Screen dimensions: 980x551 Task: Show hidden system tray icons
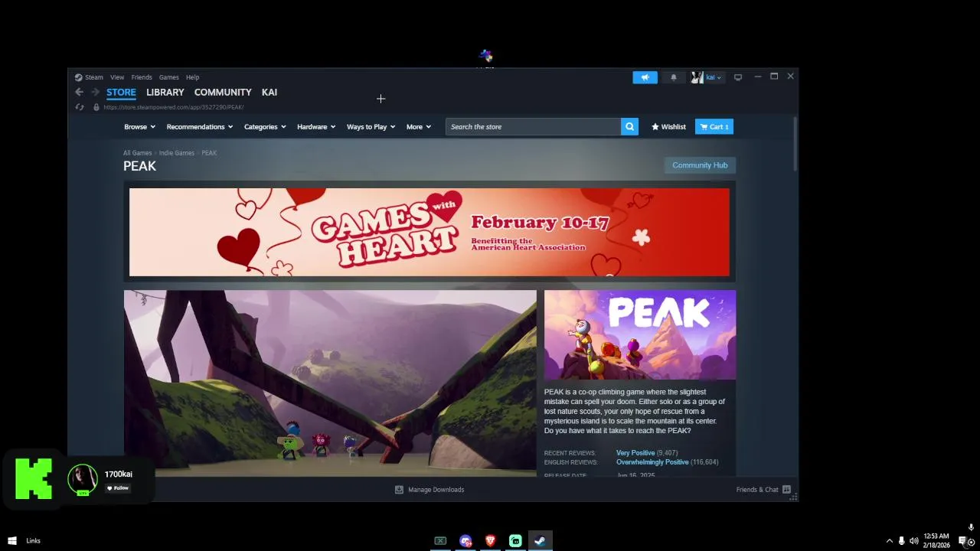click(889, 541)
